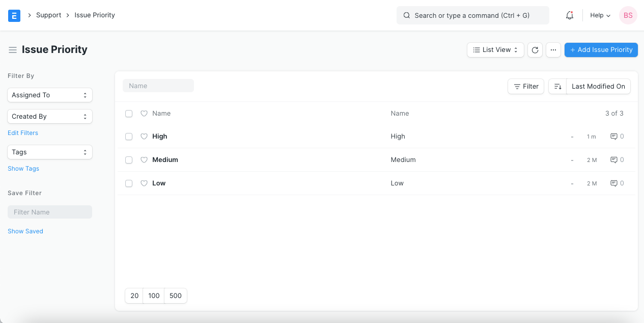
Task: Open the notifications bell
Action: (x=570, y=15)
